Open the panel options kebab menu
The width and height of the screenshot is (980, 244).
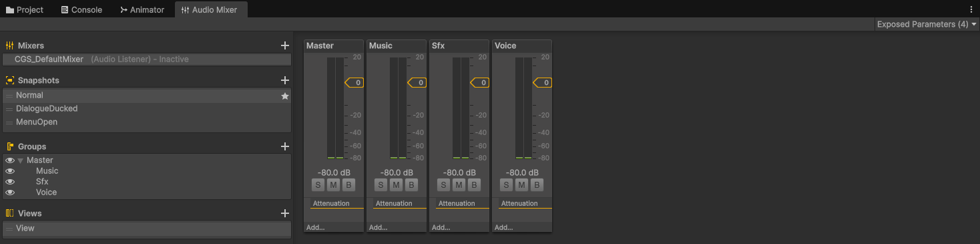pyautogui.click(x=971, y=9)
